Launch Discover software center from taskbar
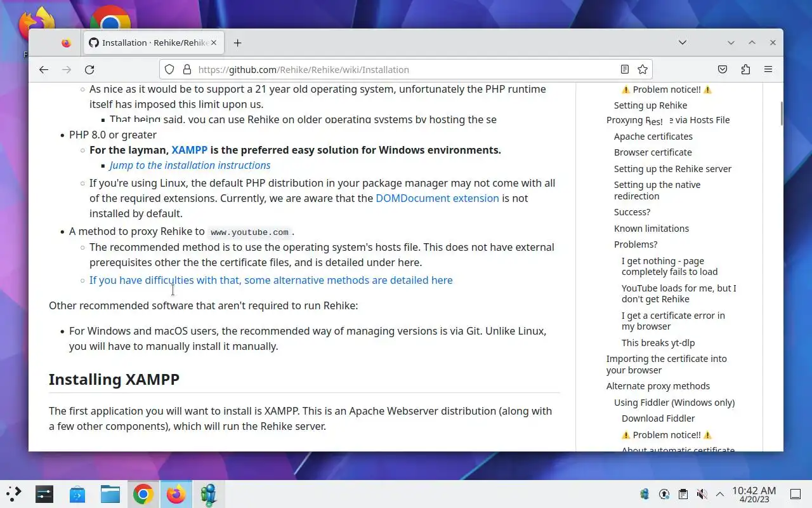The height and width of the screenshot is (508, 812). tap(77, 494)
